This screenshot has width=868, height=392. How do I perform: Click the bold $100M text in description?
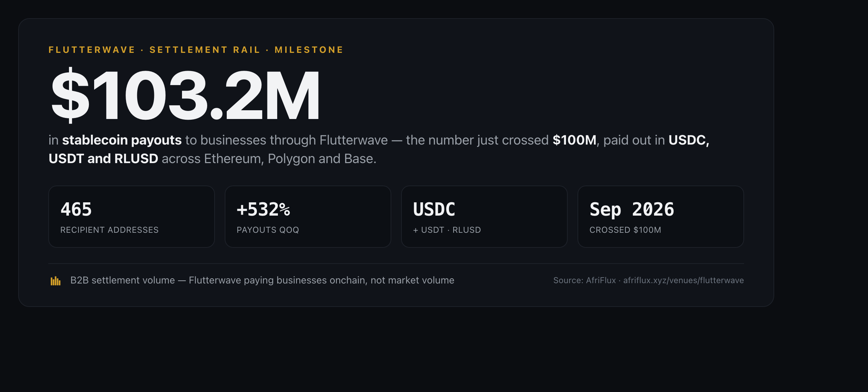tap(575, 140)
